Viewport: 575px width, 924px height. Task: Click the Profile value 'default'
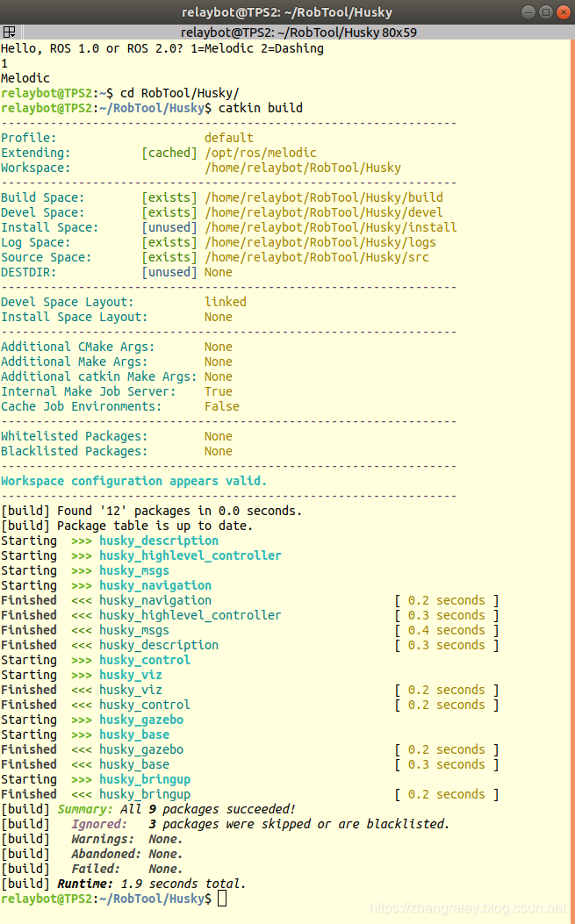(229, 138)
